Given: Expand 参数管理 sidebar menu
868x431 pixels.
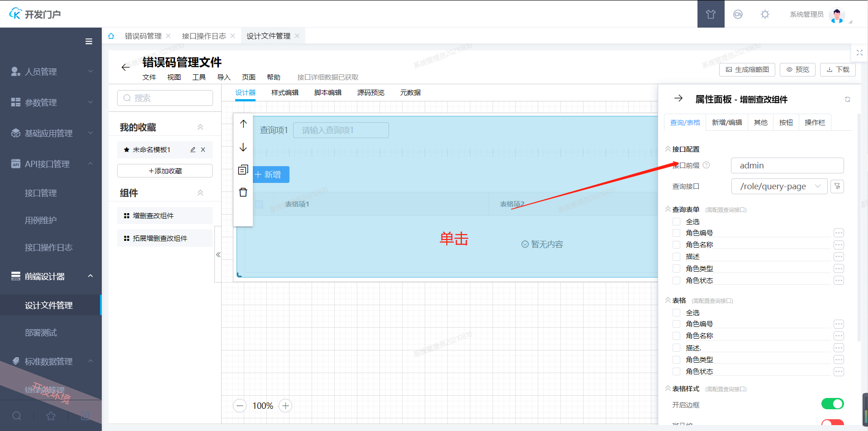Looking at the screenshot, I should 51,102.
